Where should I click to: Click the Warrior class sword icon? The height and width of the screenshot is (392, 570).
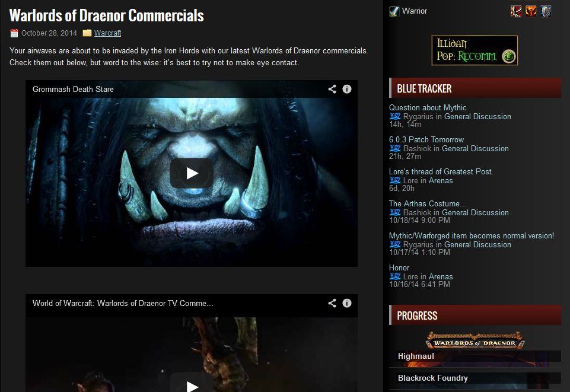[x=393, y=11]
